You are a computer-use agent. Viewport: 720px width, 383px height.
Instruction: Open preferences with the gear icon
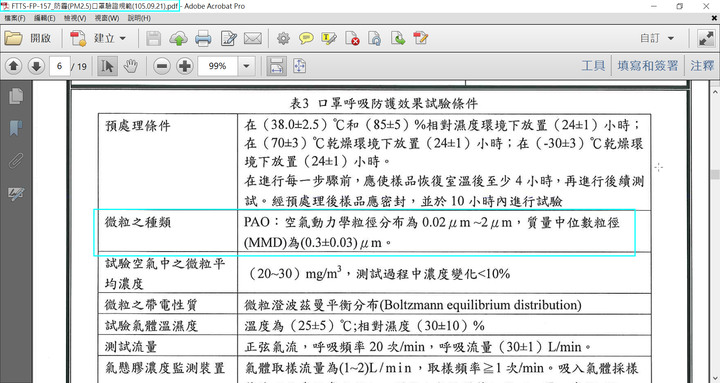tap(283, 38)
